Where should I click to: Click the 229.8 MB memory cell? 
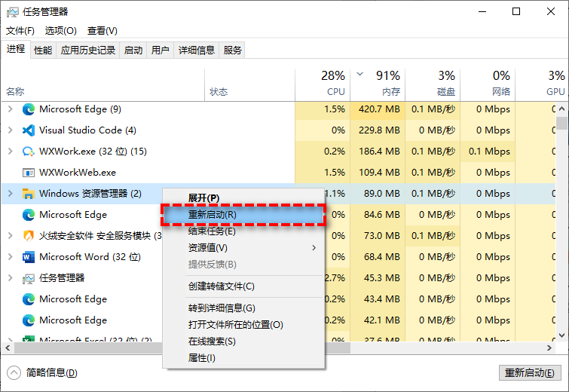[378, 130]
